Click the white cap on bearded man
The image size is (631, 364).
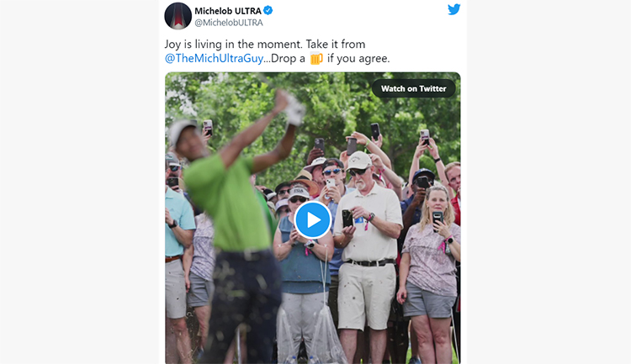pos(358,161)
